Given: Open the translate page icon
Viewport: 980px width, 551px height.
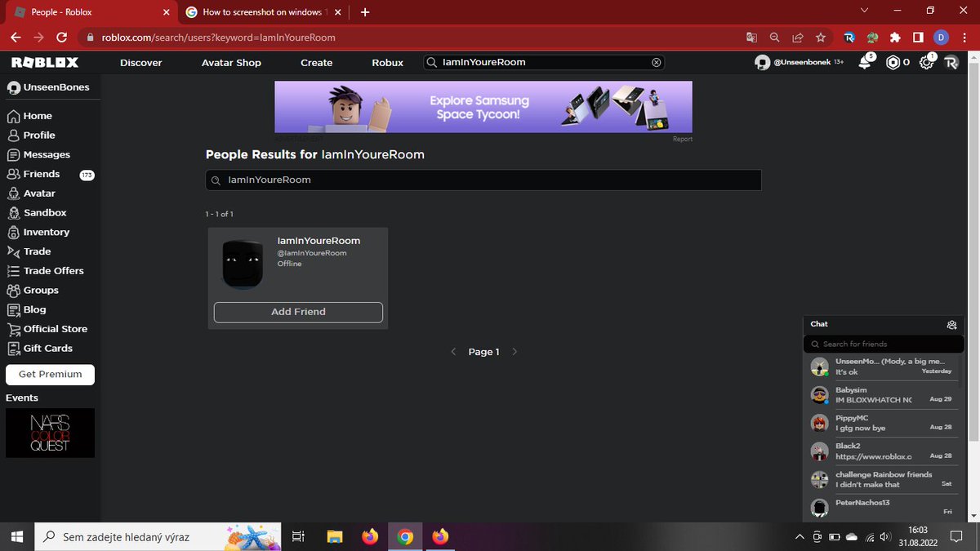Looking at the screenshot, I should click(751, 37).
